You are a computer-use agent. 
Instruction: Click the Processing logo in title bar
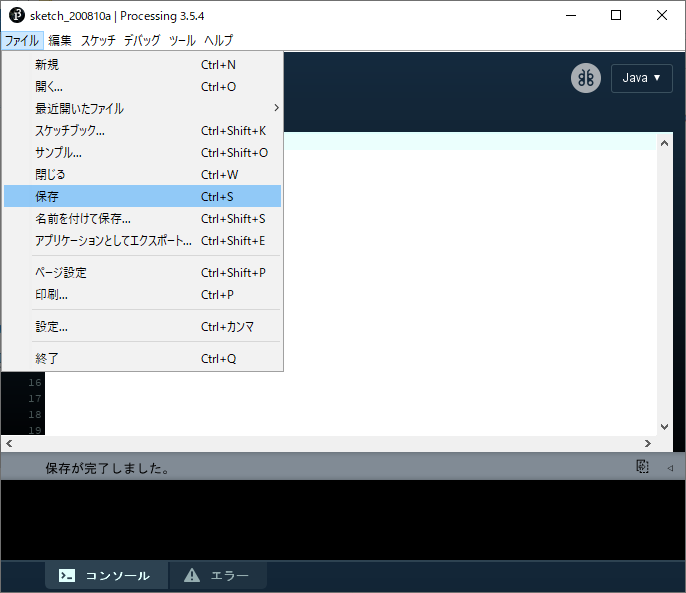[x=16, y=15]
